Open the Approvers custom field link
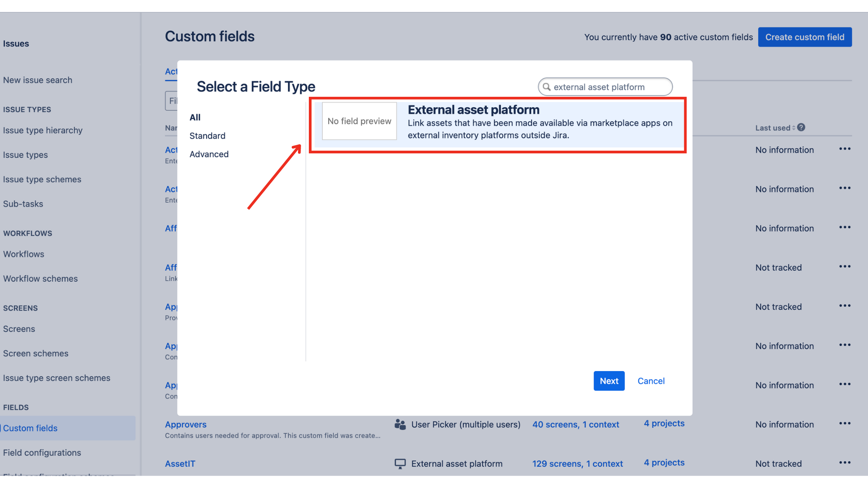Viewport: 868px width, 488px height. pos(186,424)
